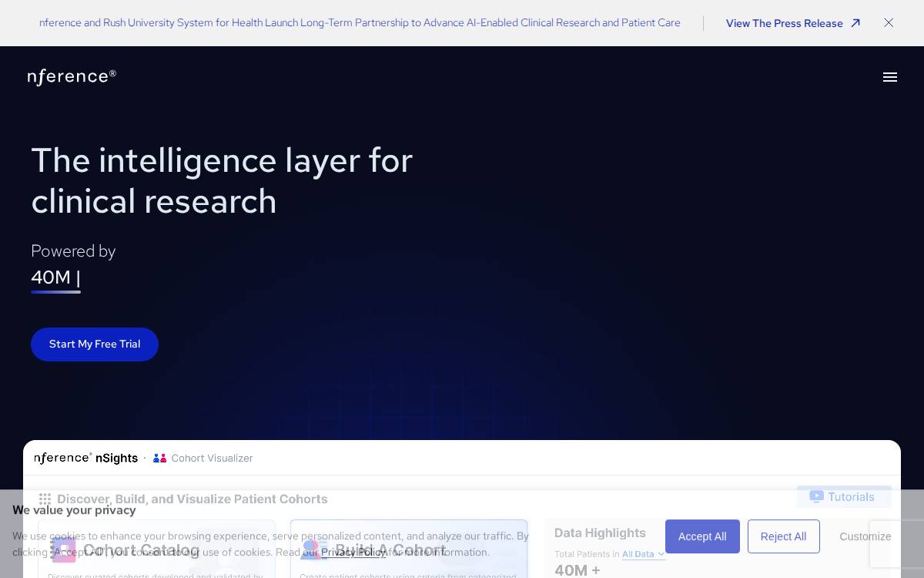Accept All cookies
Screen dimensions: 924x578
pyautogui.click(x=702, y=536)
